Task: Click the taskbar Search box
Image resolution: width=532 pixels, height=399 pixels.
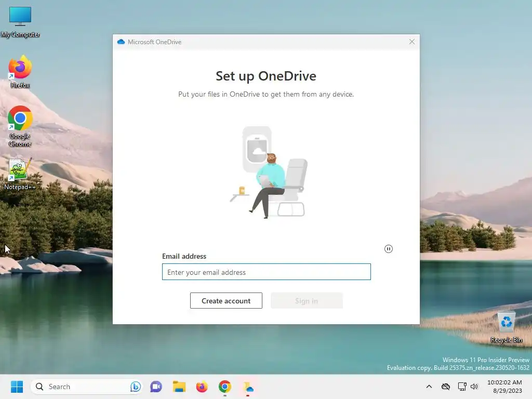Action: (x=86, y=387)
